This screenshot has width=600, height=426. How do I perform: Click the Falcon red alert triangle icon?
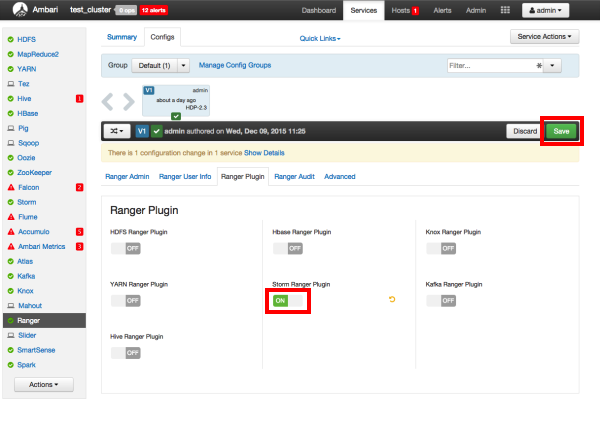pos(11,187)
